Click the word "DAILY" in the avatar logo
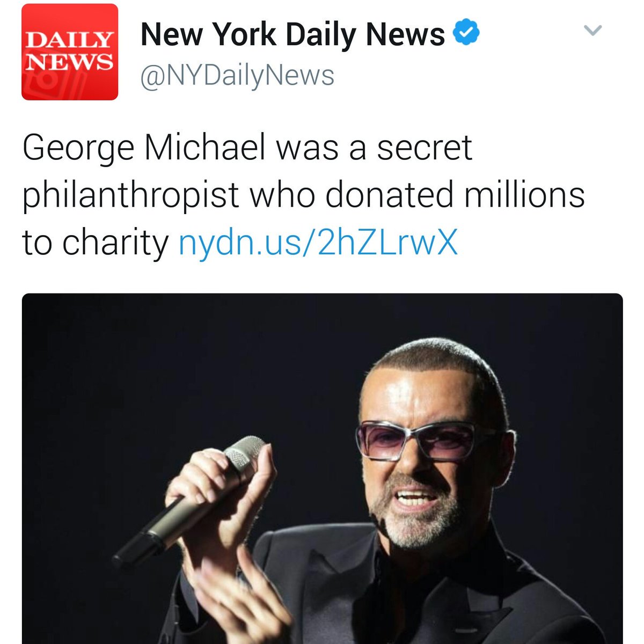The image size is (644, 644). (x=70, y=40)
